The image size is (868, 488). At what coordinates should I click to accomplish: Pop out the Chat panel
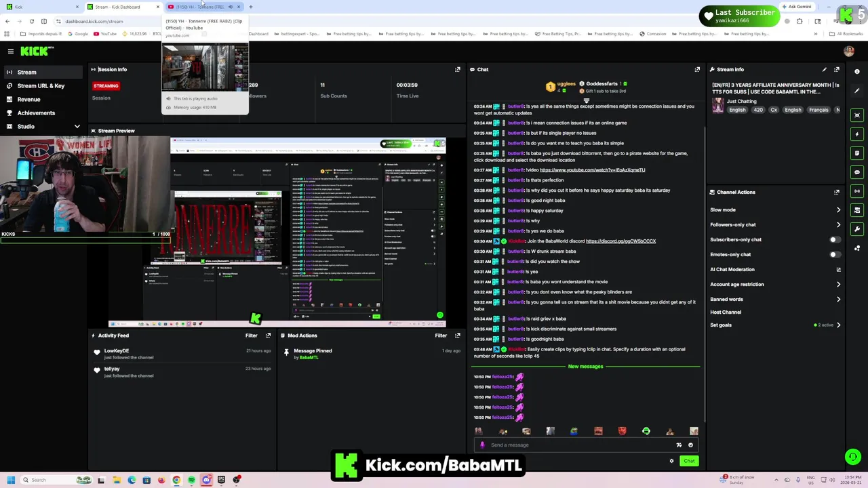click(697, 69)
